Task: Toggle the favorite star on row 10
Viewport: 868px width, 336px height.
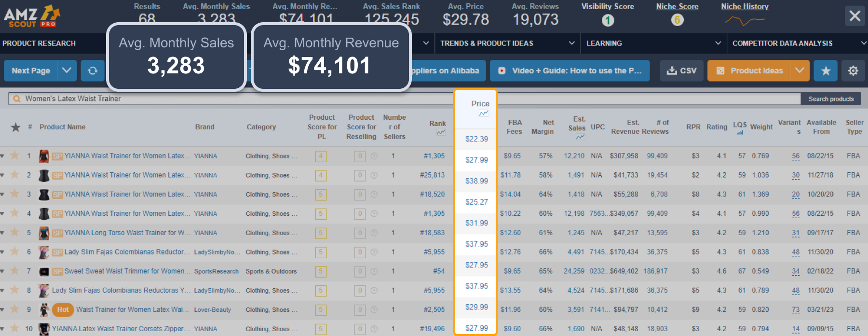Action: [15, 328]
